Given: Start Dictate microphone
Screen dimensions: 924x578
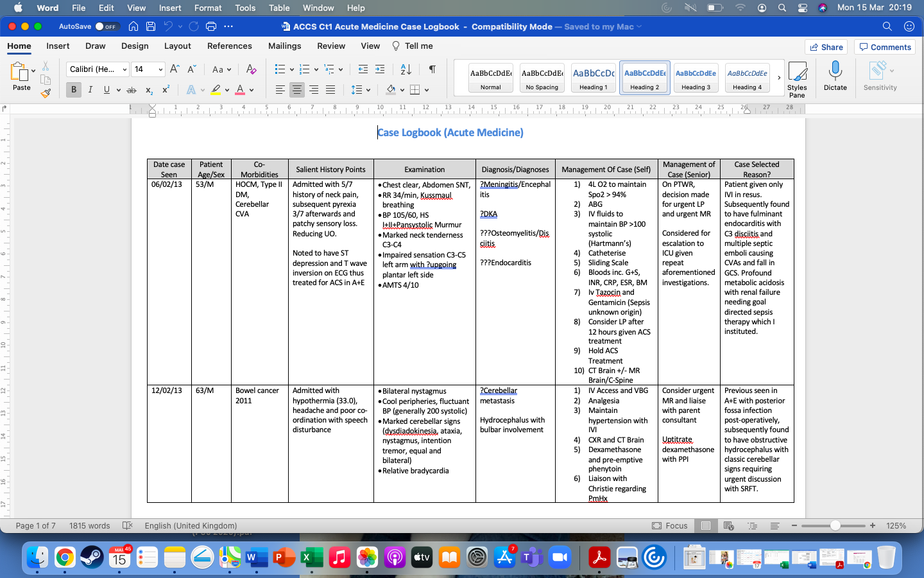Looking at the screenshot, I should pos(835,76).
